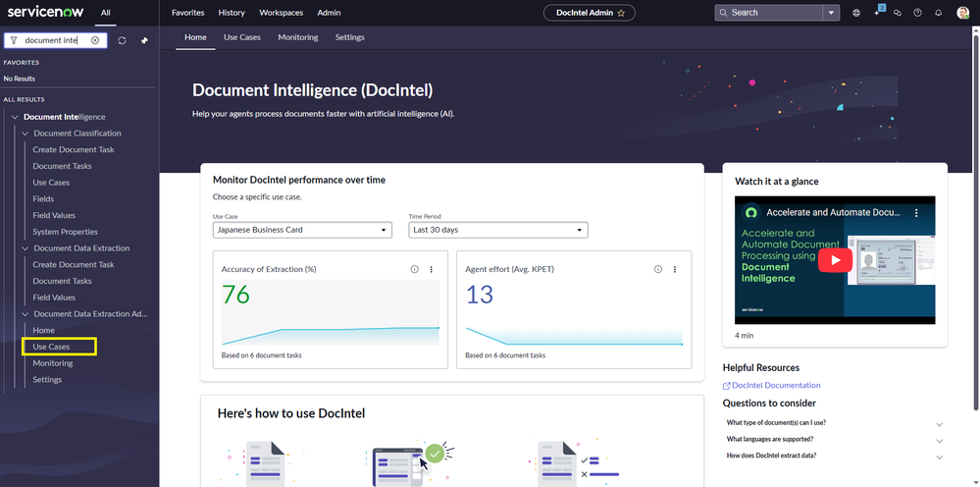
Task: Open the DocIntel Documentation link
Action: [771, 386]
